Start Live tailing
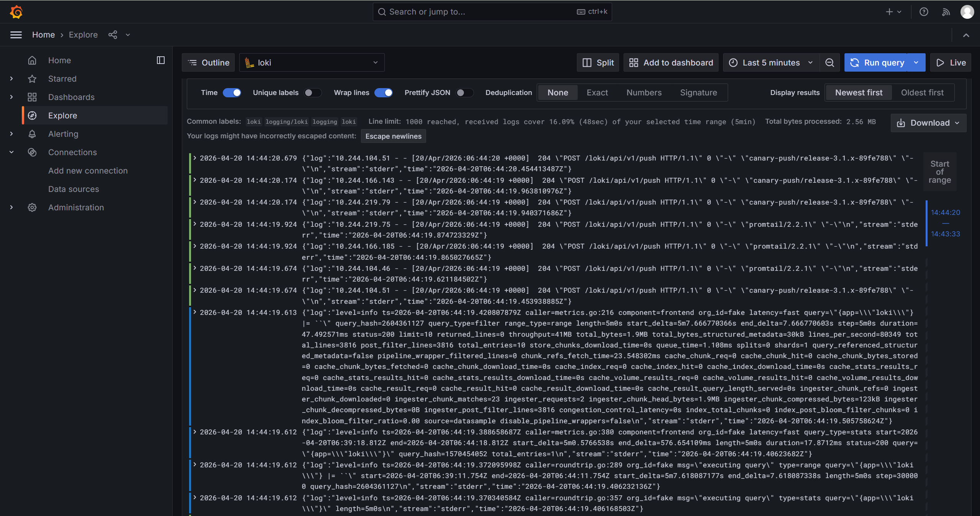The height and width of the screenshot is (516, 980). click(x=951, y=62)
